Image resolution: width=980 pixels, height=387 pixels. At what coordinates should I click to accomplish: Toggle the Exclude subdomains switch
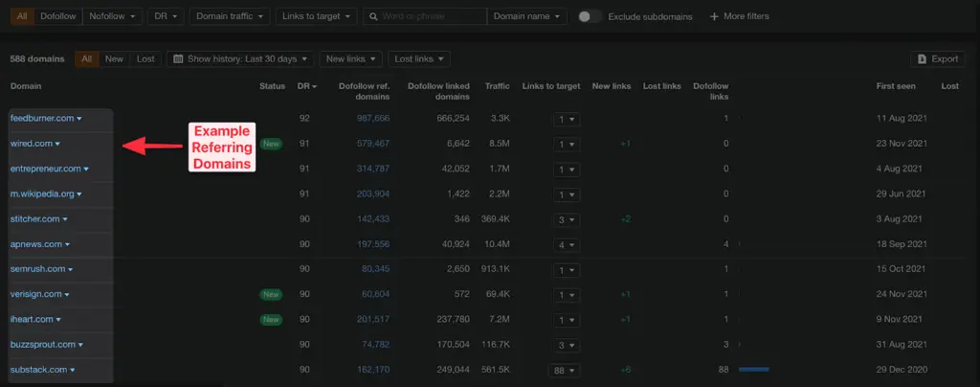589,16
